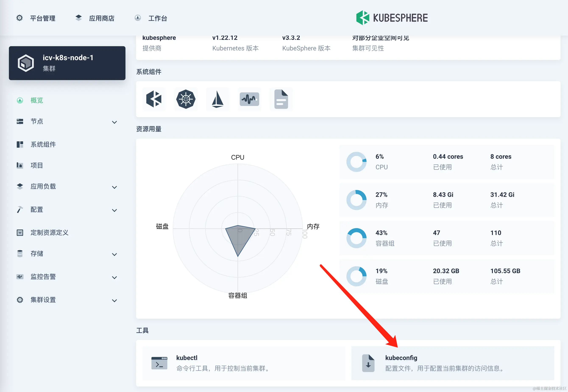Open the kubectl terminal tool icon
Image resolution: width=568 pixels, height=392 pixels.
click(x=159, y=363)
